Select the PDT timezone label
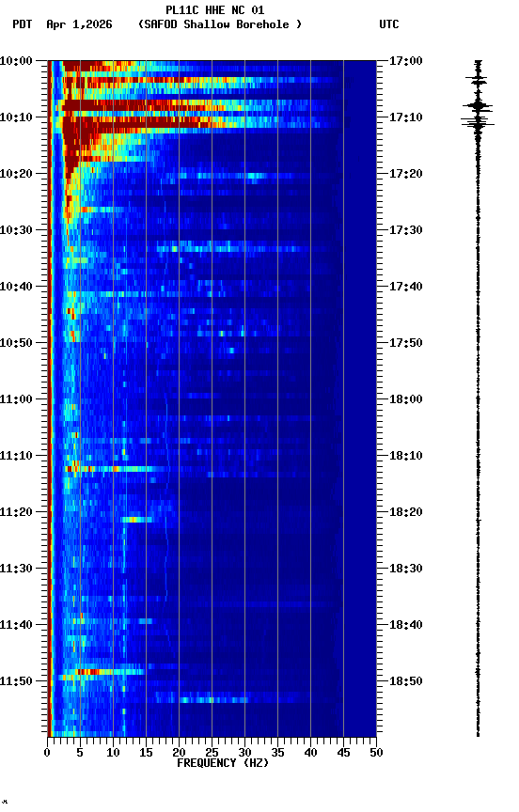Screen dimensions: 519x812 pos(23,24)
